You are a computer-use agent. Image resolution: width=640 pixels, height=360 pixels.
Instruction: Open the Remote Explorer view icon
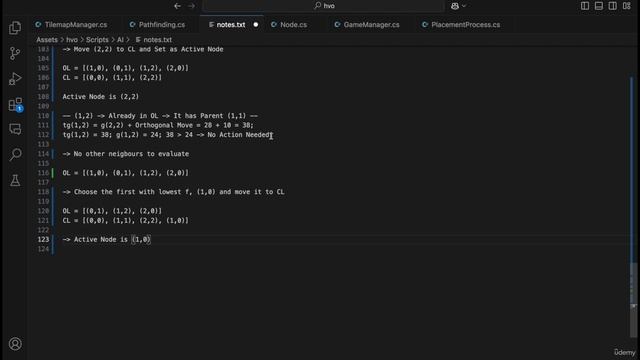click(x=15, y=129)
